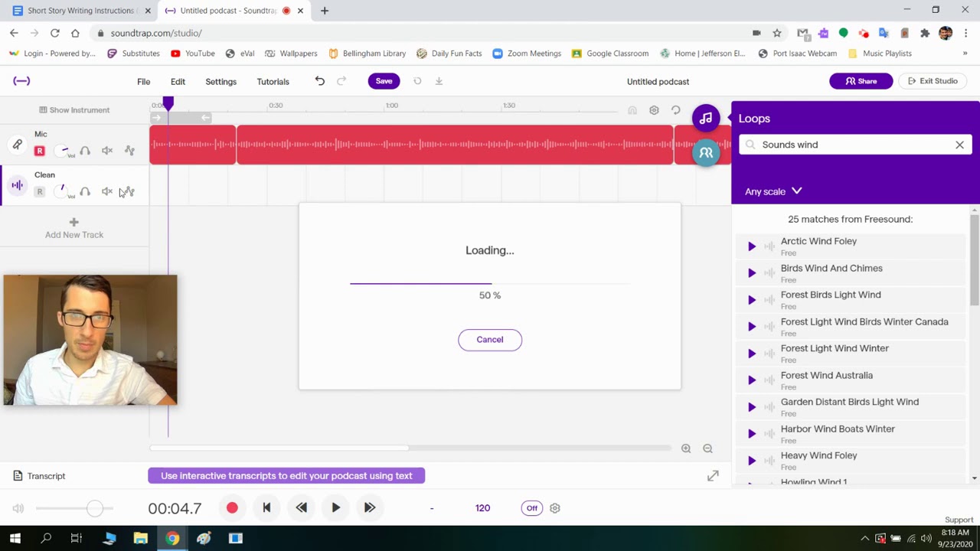
Task: Preview the Arctic Wind Foley loop
Action: pyautogui.click(x=751, y=246)
